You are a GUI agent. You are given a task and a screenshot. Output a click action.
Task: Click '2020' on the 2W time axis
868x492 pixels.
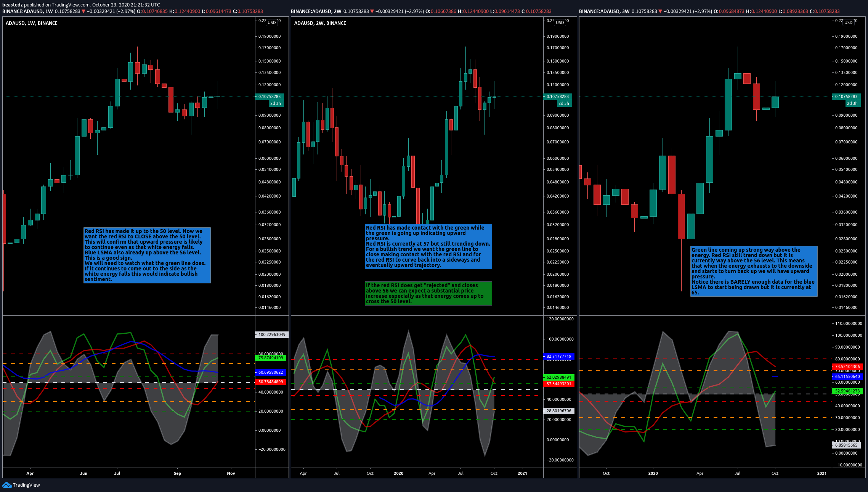coord(399,473)
